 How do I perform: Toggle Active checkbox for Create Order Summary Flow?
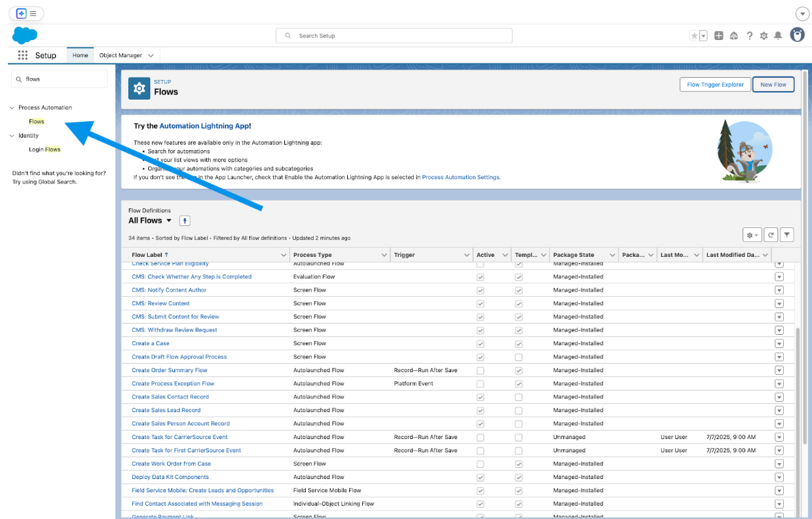[x=481, y=370]
